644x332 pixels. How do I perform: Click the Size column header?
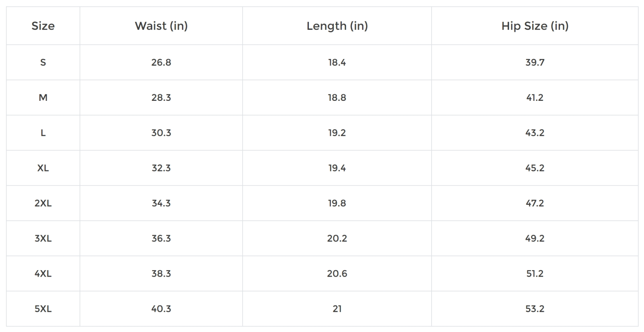point(43,26)
